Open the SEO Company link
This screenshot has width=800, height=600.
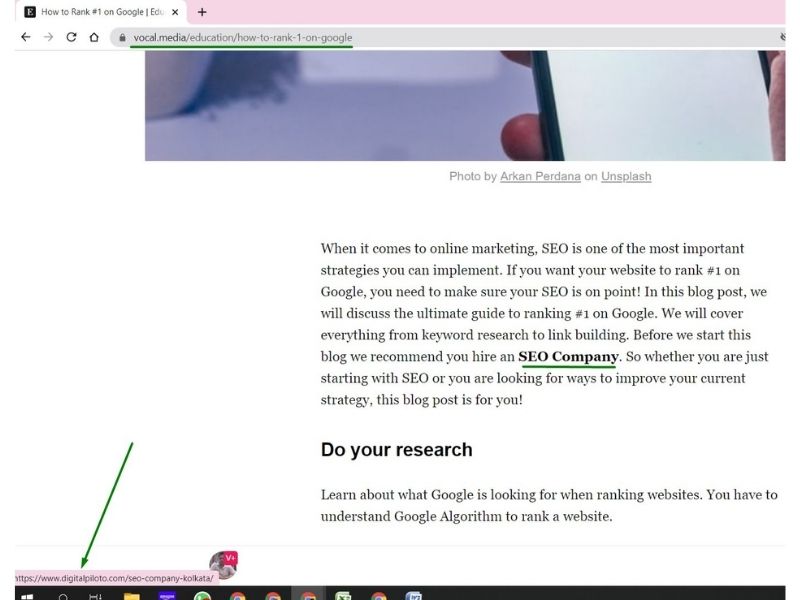[570, 357]
